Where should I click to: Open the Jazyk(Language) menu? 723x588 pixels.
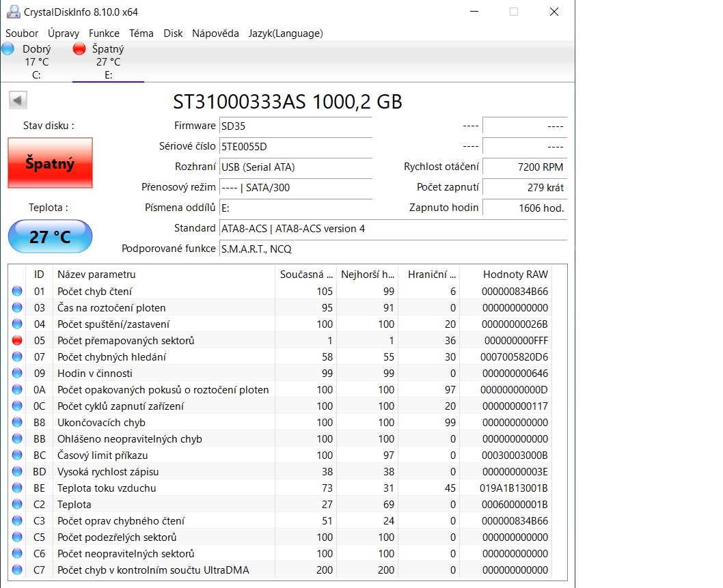point(286,33)
